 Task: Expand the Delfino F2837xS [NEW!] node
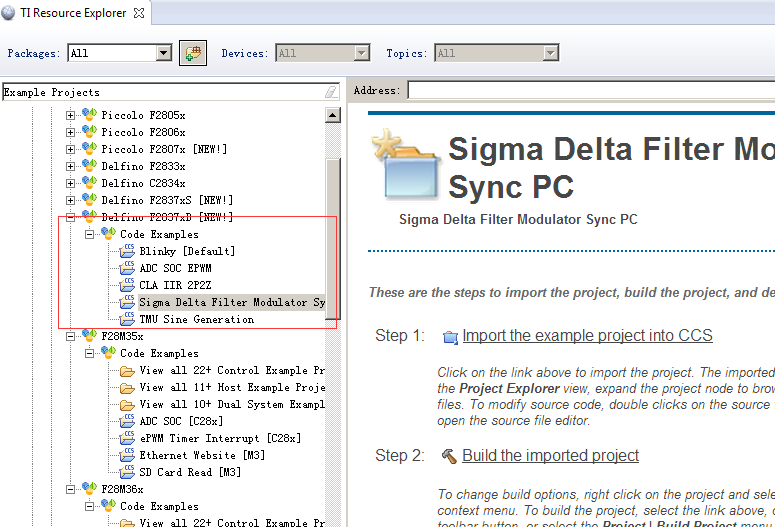71,200
